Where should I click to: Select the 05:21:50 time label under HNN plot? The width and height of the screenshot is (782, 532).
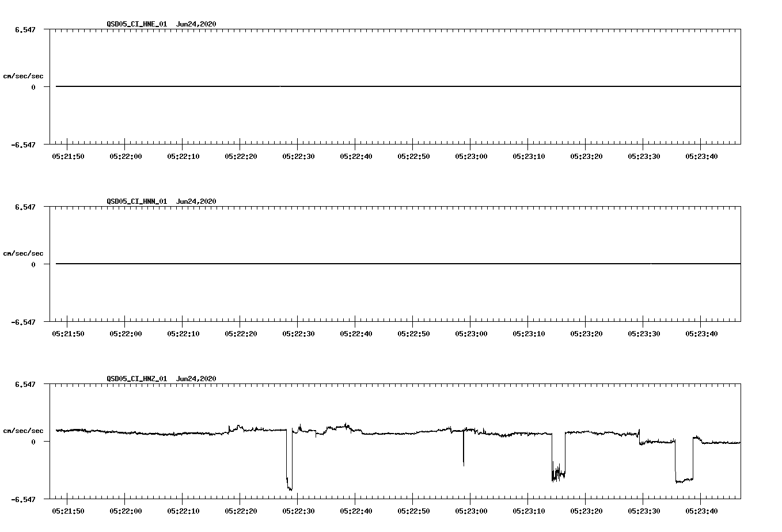pos(68,333)
